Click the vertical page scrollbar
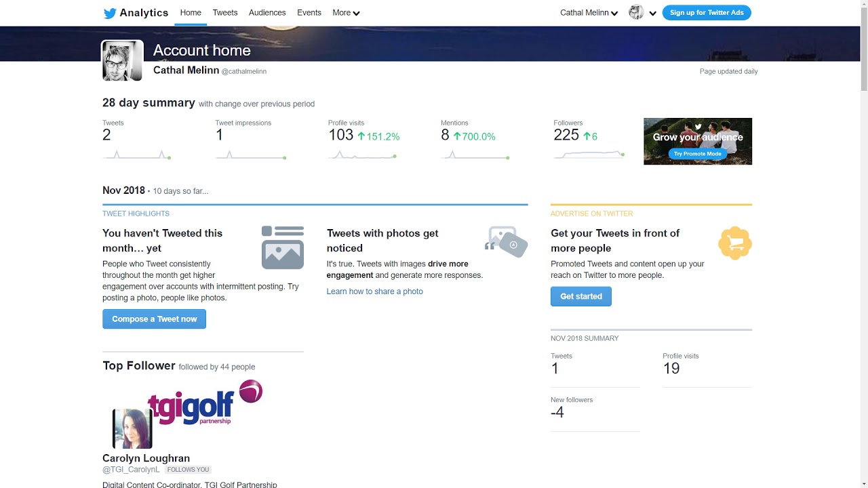Viewport: 868px width, 488px height. [863, 49]
